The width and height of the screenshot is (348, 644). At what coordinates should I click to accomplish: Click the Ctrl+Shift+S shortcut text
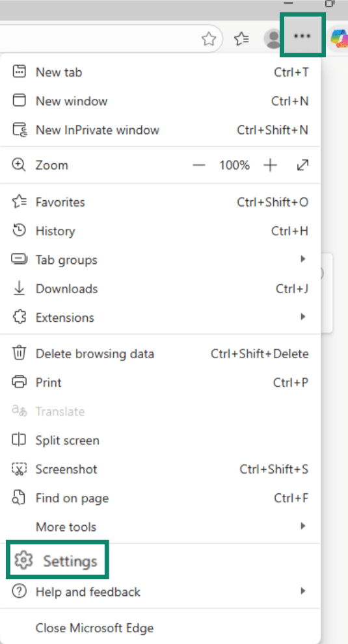[274, 469]
